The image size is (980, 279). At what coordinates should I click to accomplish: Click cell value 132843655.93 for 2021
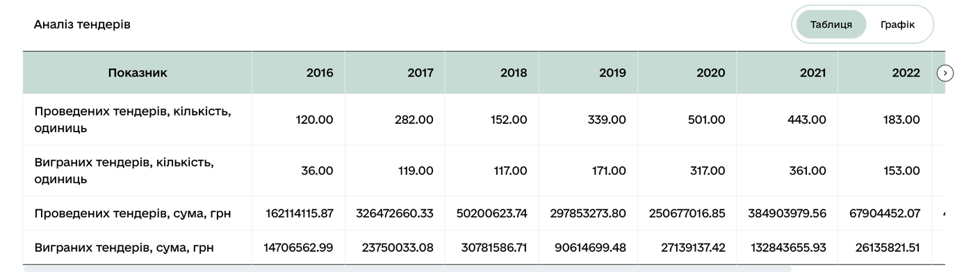coord(788,248)
